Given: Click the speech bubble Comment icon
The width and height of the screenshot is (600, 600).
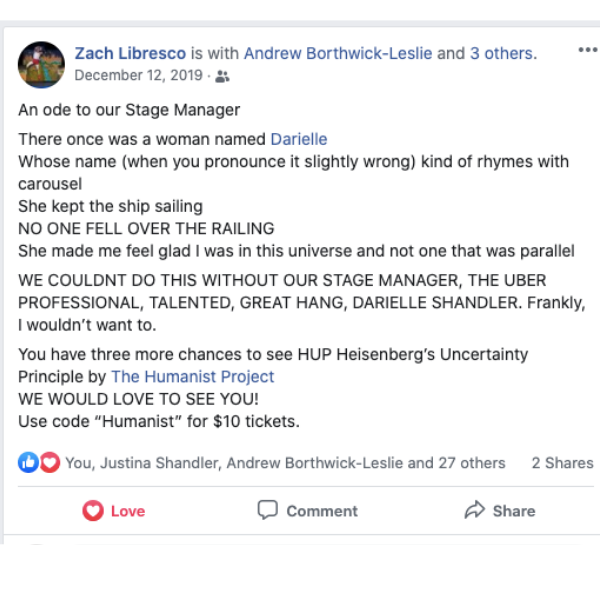Looking at the screenshot, I should [268, 510].
